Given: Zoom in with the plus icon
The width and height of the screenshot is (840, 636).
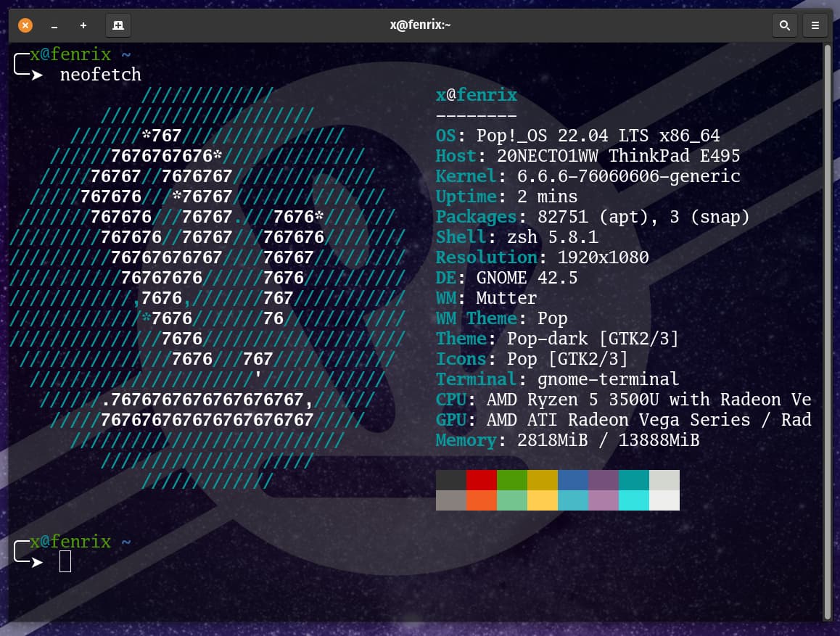Looking at the screenshot, I should click(83, 25).
